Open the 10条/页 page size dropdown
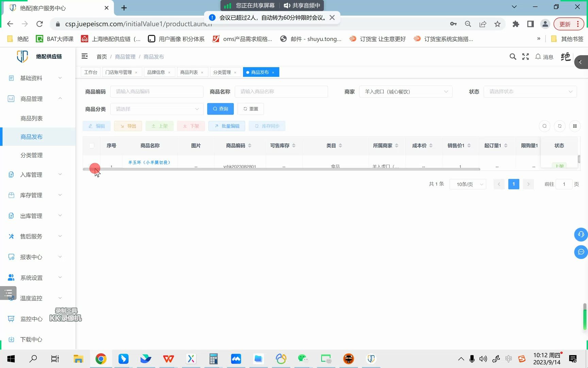The height and width of the screenshot is (368, 588). click(x=468, y=184)
